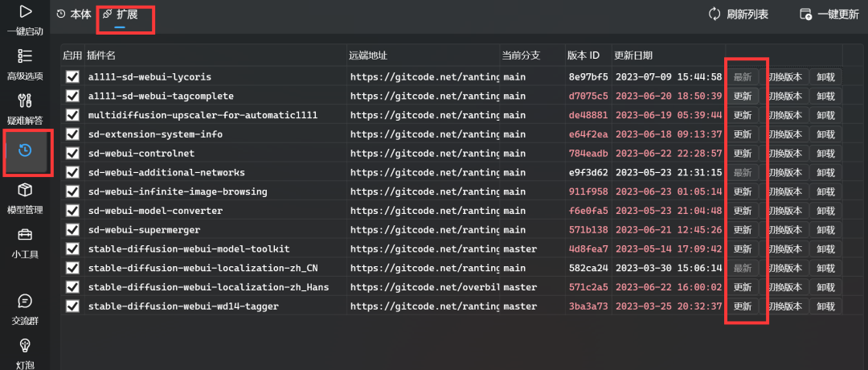
Task: Select the version management clock icon
Action: [25, 150]
